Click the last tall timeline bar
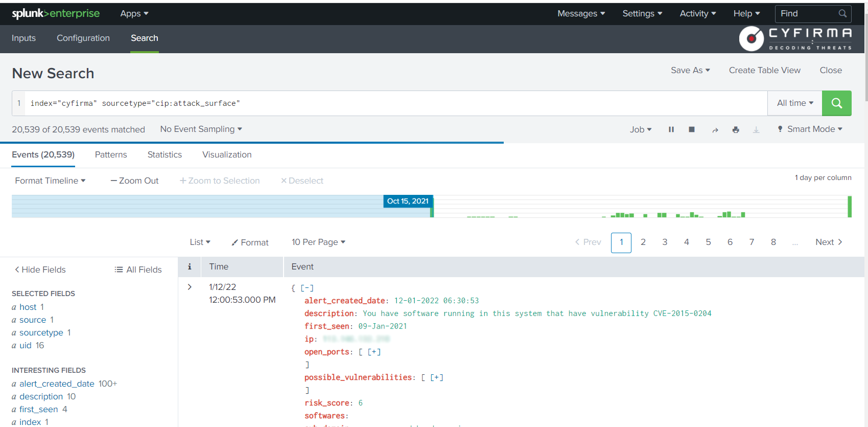This screenshot has width=868, height=427. pos(850,207)
